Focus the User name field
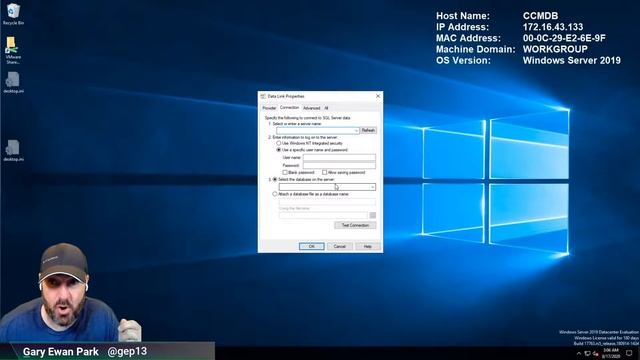Image resolution: width=640 pixels, height=360 pixels. point(339,158)
